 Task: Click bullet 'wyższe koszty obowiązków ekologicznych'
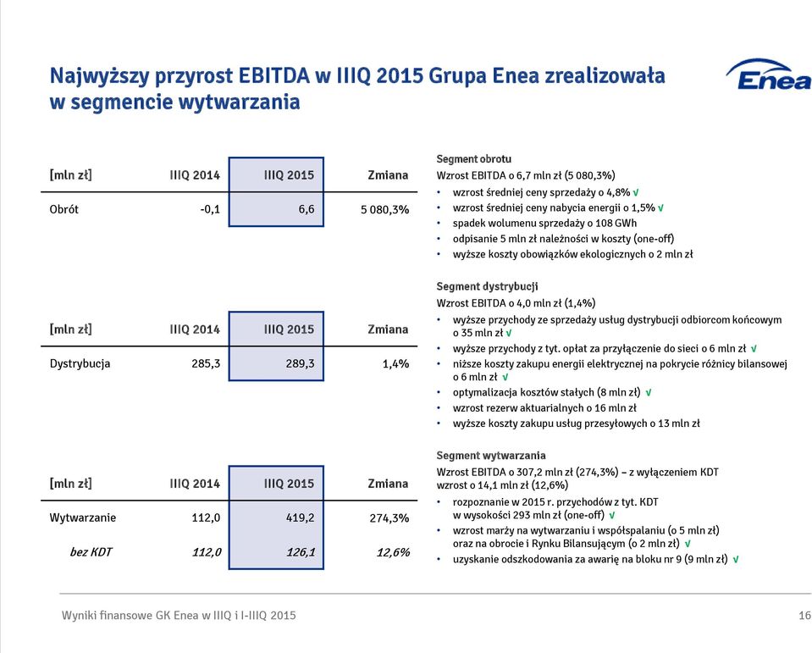tap(572, 254)
